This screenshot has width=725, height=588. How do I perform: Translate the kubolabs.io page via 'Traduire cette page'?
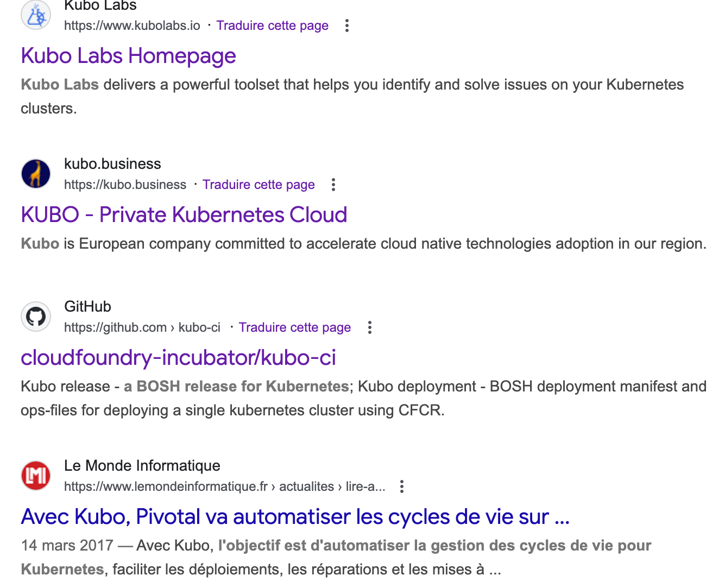pyautogui.click(x=272, y=26)
